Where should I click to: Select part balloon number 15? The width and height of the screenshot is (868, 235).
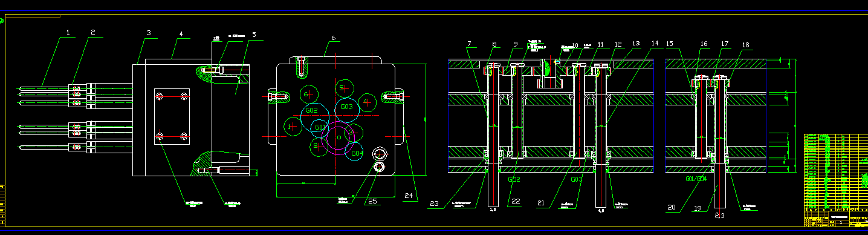(x=670, y=44)
